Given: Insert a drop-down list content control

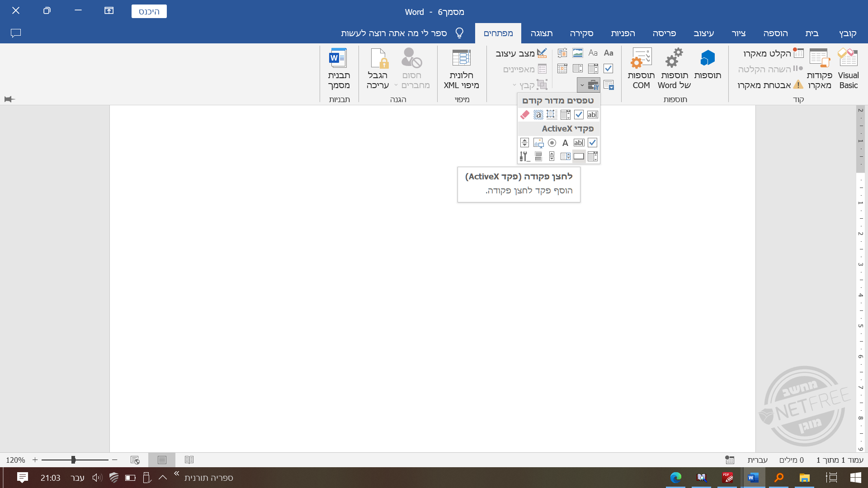Looking at the screenshot, I should 578,69.
